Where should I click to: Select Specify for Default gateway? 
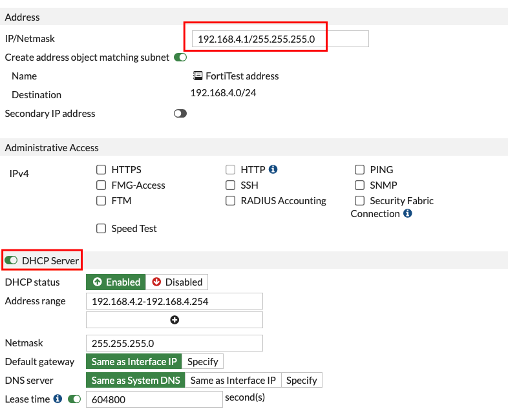pyautogui.click(x=202, y=361)
